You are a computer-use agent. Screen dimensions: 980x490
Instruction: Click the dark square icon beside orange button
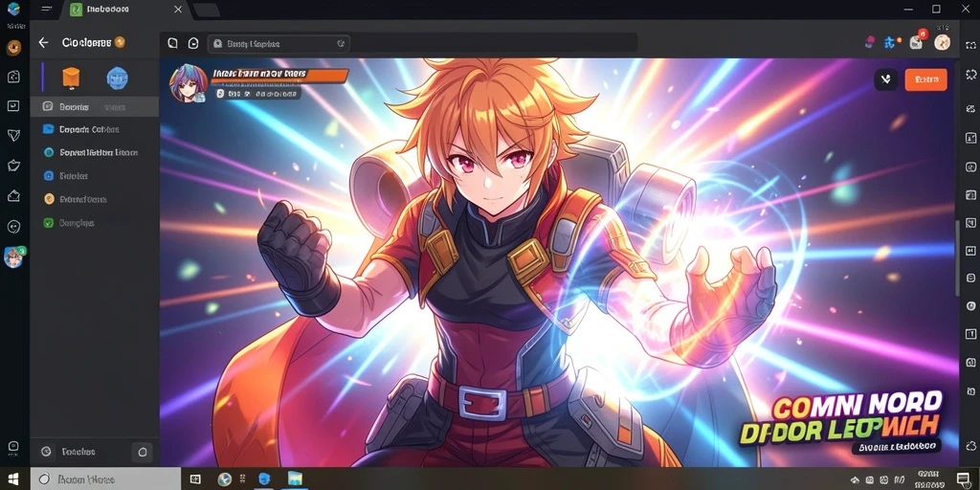[x=885, y=79]
